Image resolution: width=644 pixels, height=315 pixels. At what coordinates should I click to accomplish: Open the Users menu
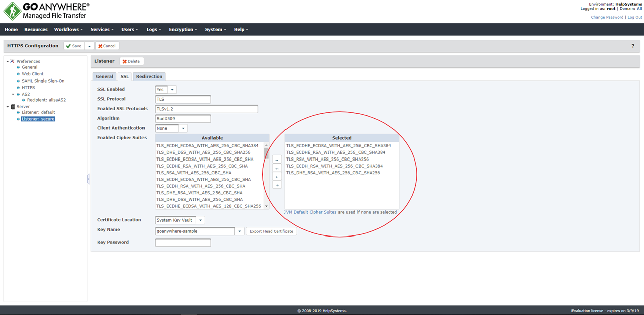coord(130,29)
